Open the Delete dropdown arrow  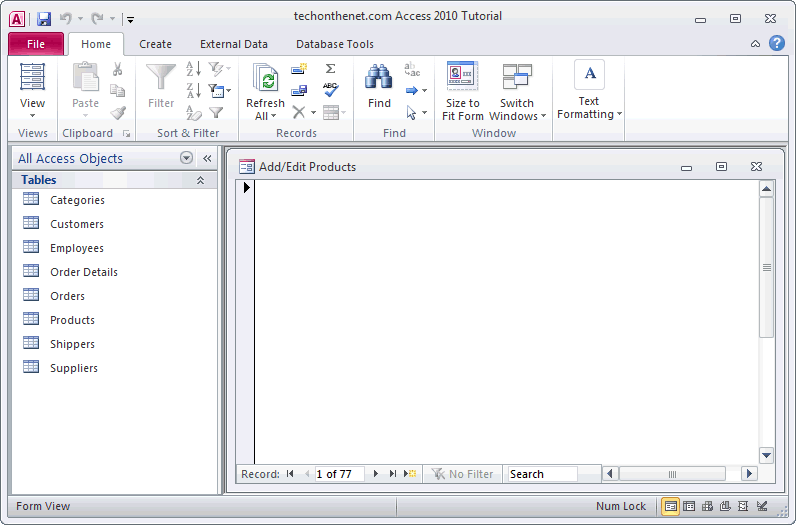(313, 112)
